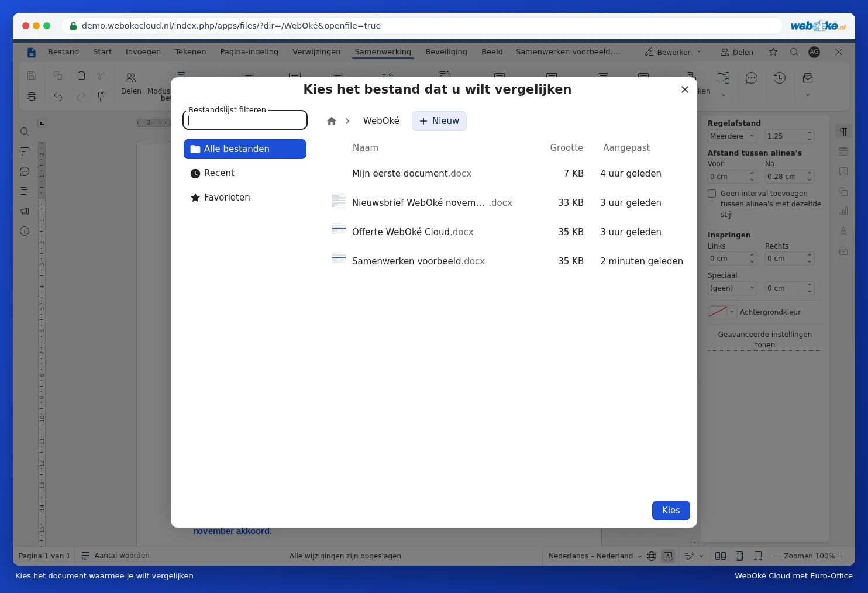Switch to Invoegen tab
The width and height of the screenshot is (868, 593).
pyautogui.click(x=143, y=52)
